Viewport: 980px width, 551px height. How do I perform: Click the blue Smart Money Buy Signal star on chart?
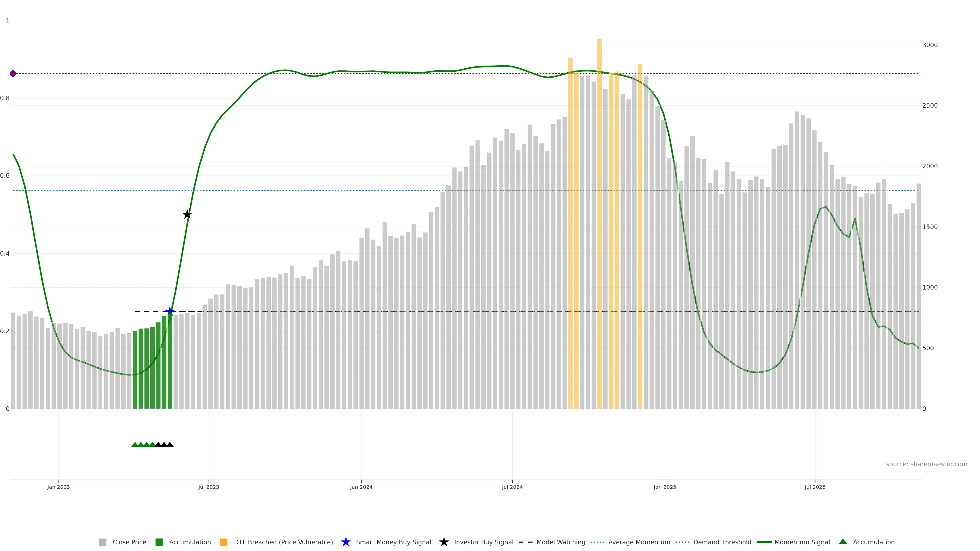(x=170, y=311)
